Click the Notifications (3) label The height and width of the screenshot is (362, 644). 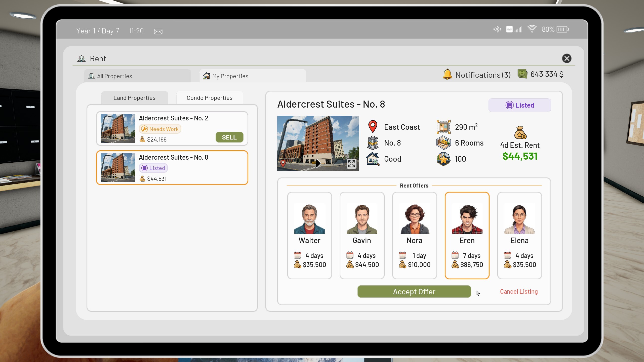[x=483, y=75]
